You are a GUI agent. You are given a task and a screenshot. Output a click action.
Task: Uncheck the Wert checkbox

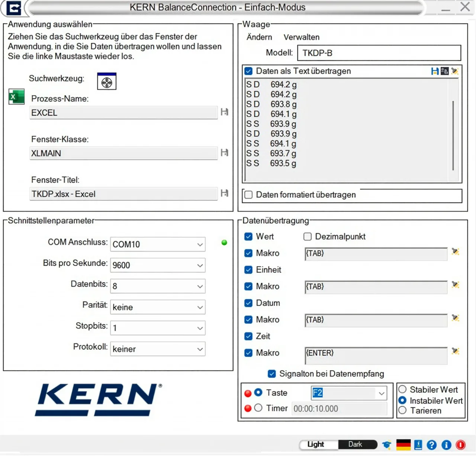248,237
